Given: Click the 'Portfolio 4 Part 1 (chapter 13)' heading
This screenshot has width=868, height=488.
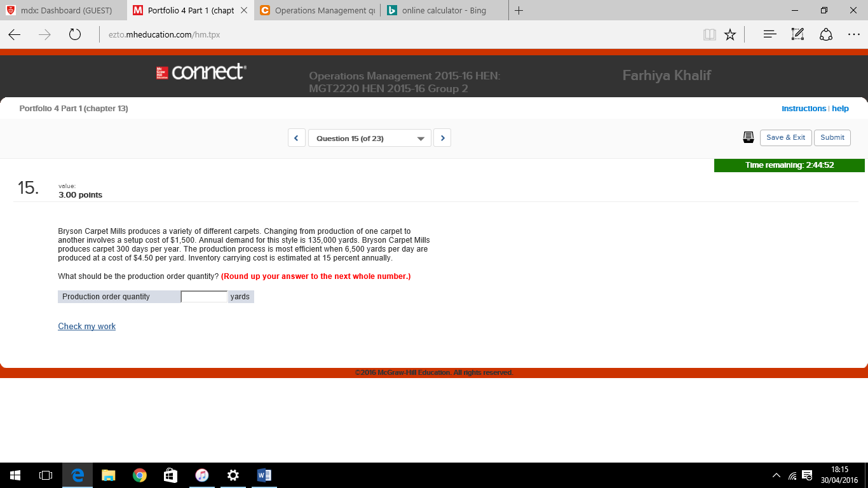Looking at the screenshot, I should tap(74, 109).
